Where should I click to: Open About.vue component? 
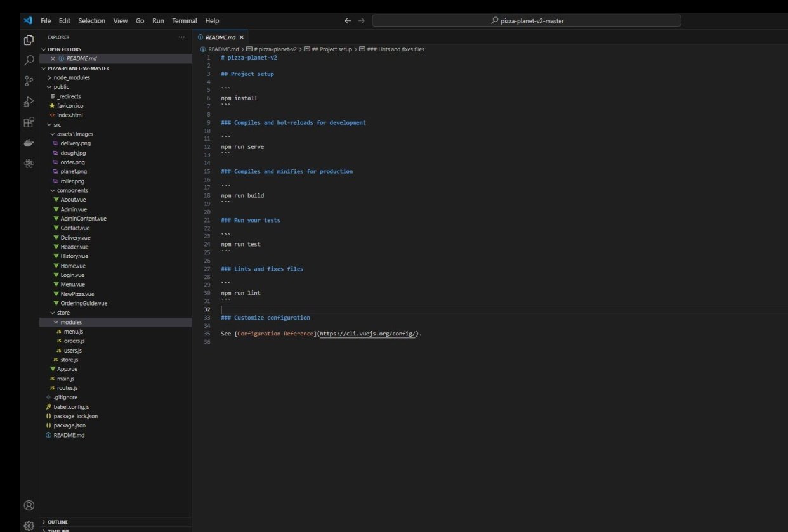(115, 200)
